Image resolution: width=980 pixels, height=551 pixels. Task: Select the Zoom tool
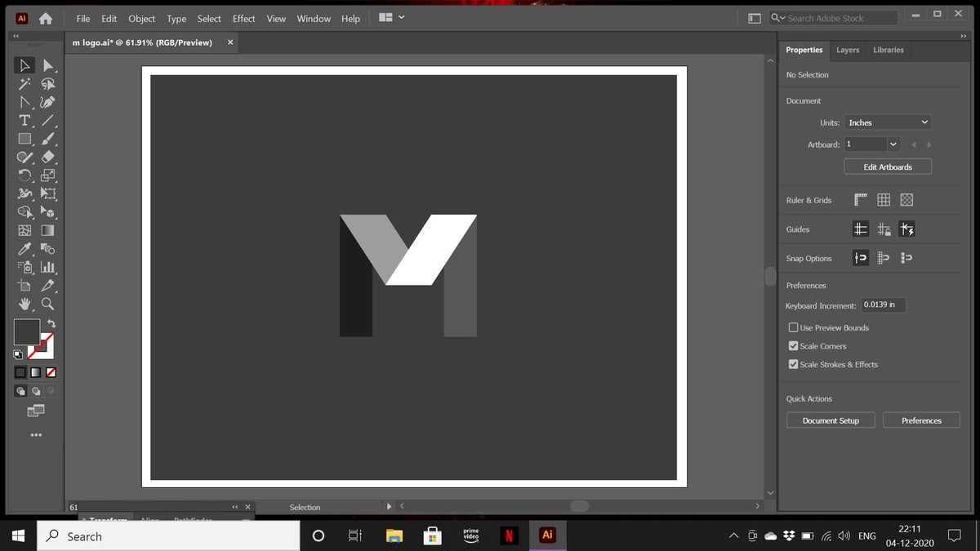point(48,304)
